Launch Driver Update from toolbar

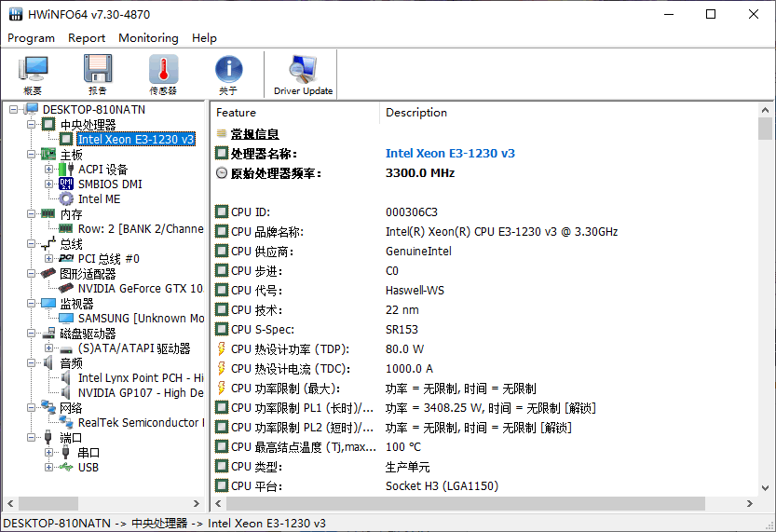coord(303,75)
